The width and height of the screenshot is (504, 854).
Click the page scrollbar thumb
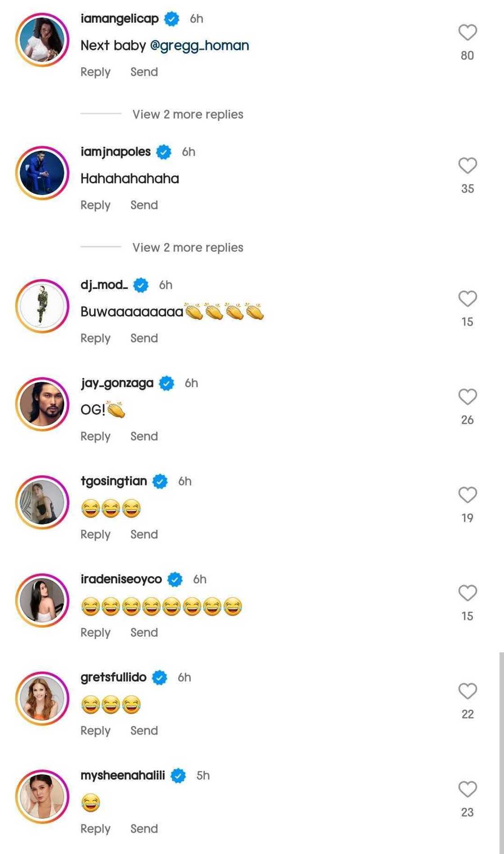(501, 752)
